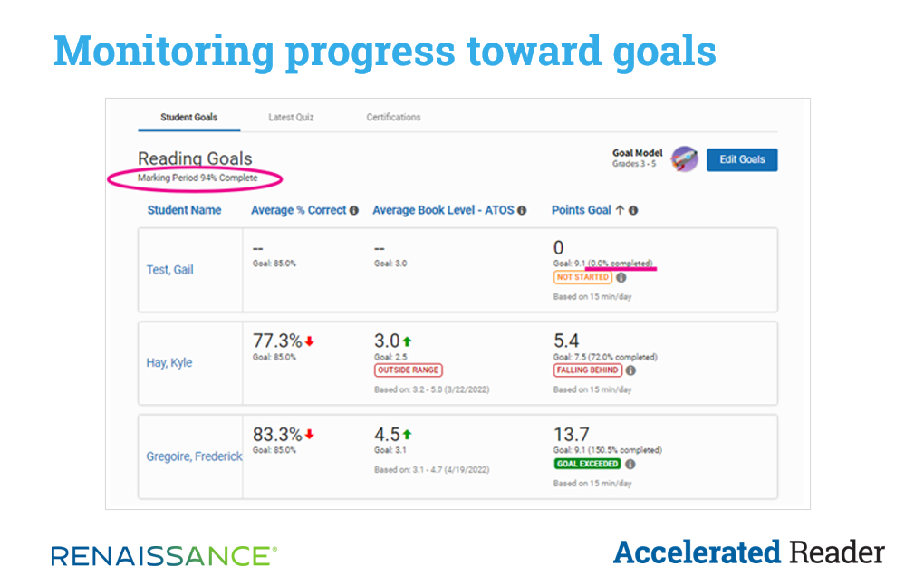Open student Gregoire, Frederick

[194, 456]
